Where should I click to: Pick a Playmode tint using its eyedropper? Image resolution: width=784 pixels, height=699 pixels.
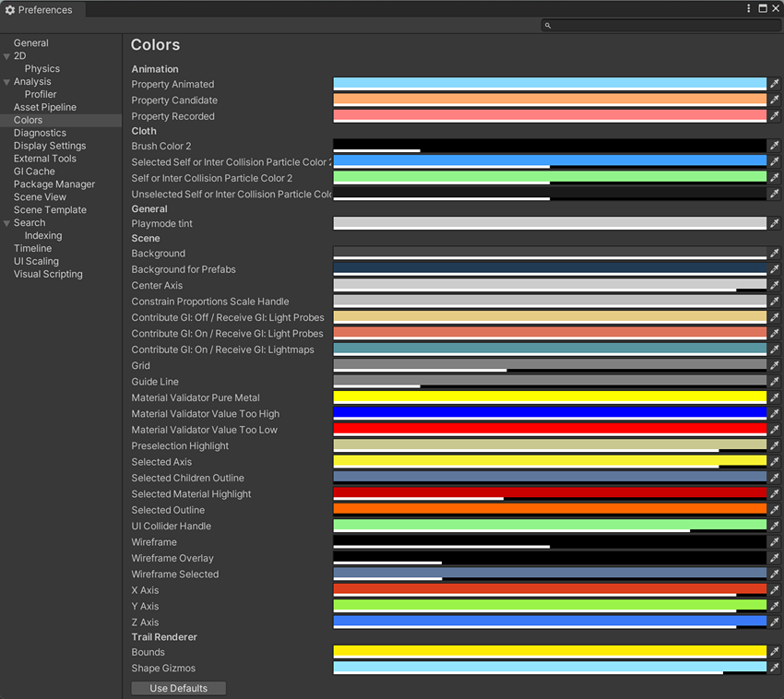(774, 223)
